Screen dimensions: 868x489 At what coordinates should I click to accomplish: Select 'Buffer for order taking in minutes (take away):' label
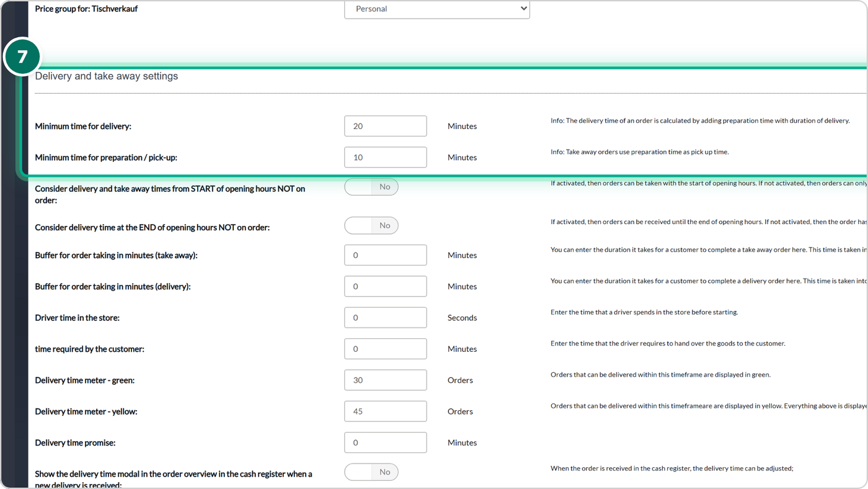coord(117,256)
